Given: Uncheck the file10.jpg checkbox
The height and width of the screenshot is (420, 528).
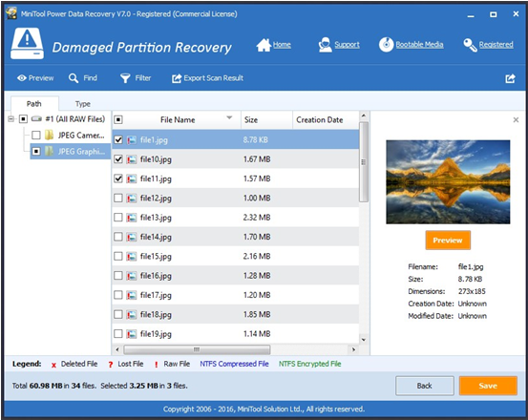Looking at the screenshot, I should (118, 159).
